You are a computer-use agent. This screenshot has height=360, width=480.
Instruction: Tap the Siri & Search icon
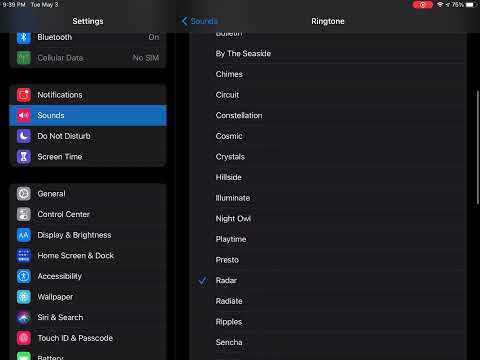point(24,317)
